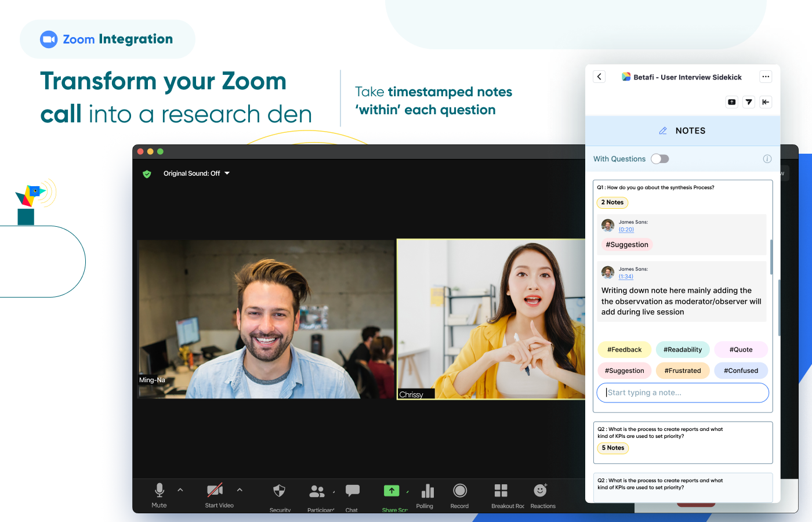Open video options caret next to Start Video
The width and height of the screenshot is (812, 522).
[240, 490]
